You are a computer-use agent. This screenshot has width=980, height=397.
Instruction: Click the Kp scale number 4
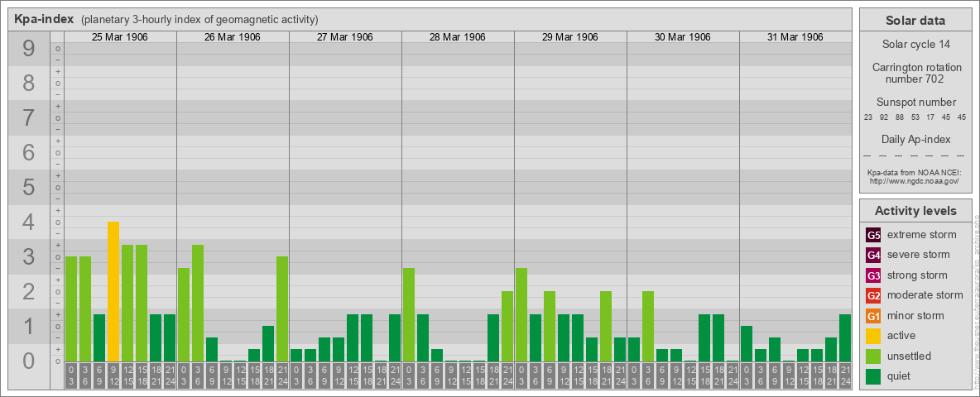pyautogui.click(x=29, y=222)
